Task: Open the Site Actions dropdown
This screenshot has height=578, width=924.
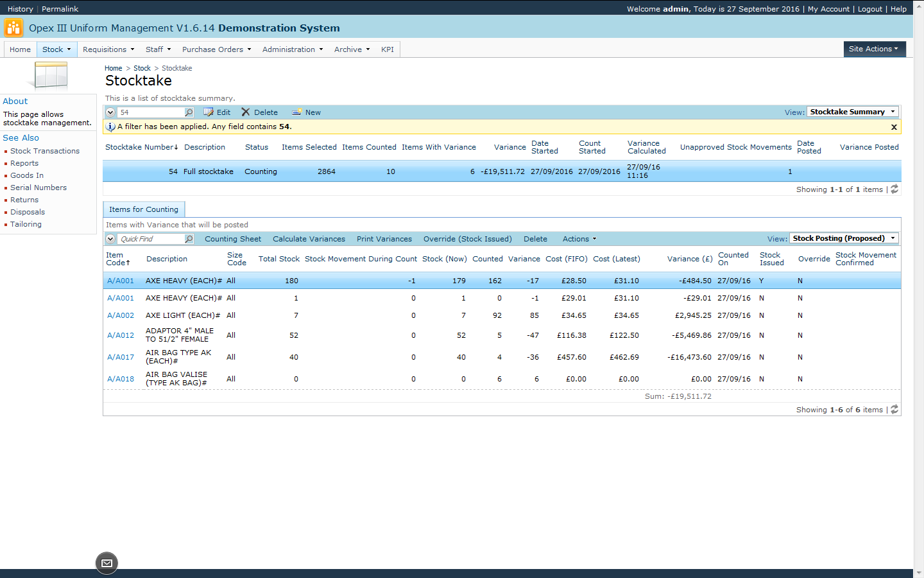Action: [x=875, y=49]
